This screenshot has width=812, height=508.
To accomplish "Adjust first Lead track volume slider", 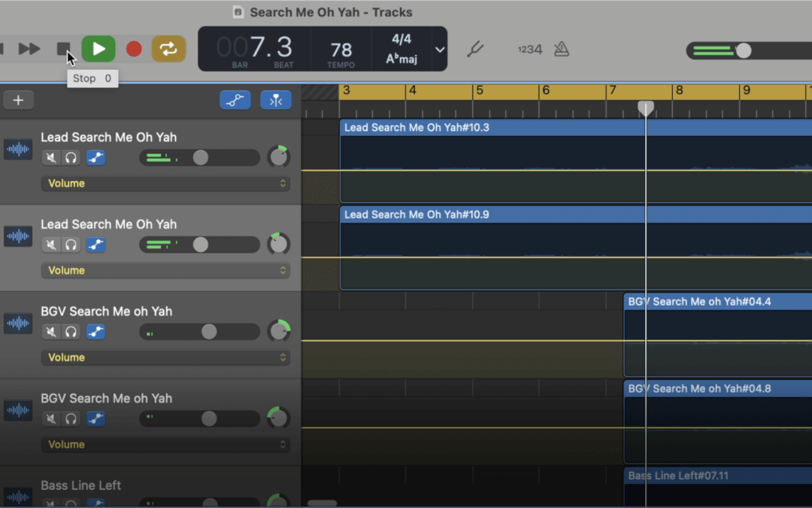I will point(201,157).
